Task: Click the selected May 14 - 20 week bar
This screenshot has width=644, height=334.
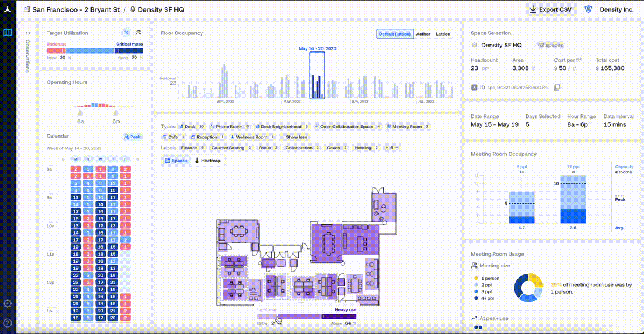Action: [317, 75]
